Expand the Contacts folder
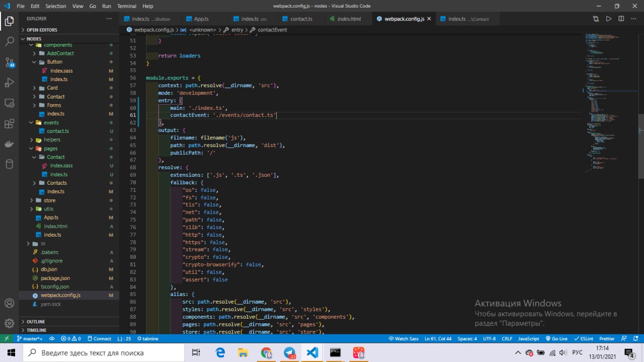 click(57, 183)
